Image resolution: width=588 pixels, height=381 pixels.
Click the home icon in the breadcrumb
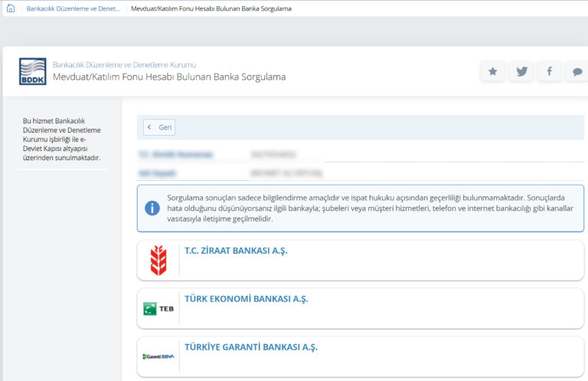click(x=11, y=8)
